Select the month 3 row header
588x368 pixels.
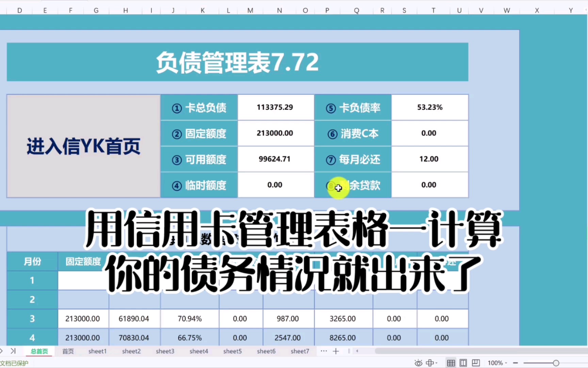[x=32, y=319]
